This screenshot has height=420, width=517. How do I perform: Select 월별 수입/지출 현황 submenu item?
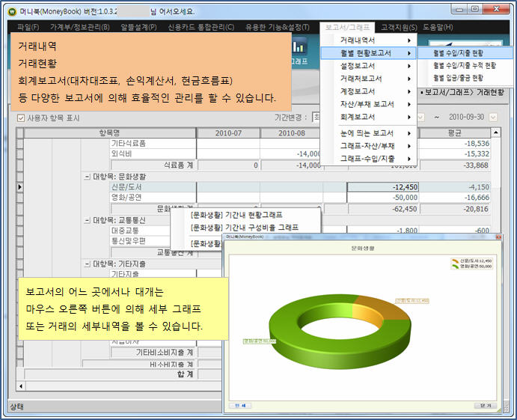(x=458, y=53)
